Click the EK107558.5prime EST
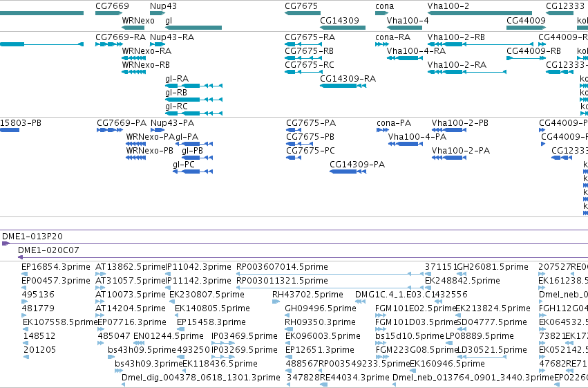The height and width of the screenshot is (388, 588). 26,330
